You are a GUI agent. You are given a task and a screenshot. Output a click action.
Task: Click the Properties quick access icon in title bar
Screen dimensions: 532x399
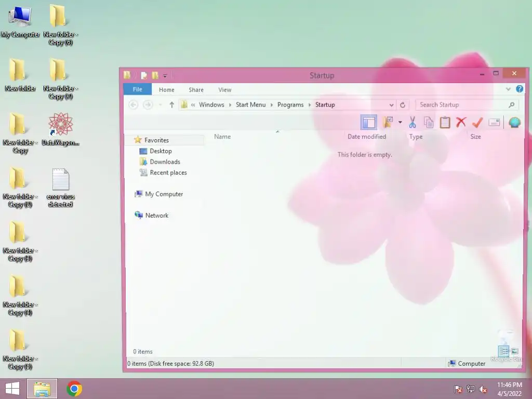144,75
